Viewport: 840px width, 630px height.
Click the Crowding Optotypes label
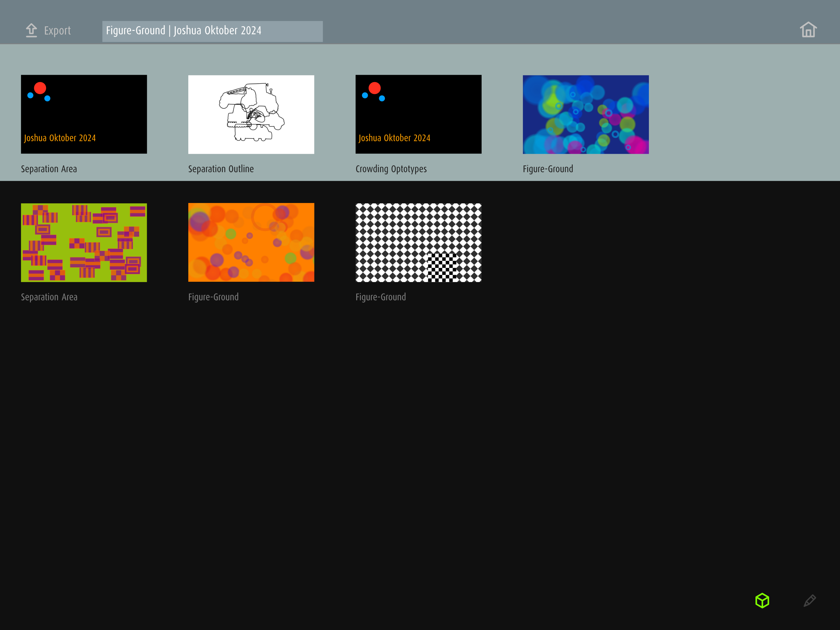pyautogui.click(x=391, y=169)
